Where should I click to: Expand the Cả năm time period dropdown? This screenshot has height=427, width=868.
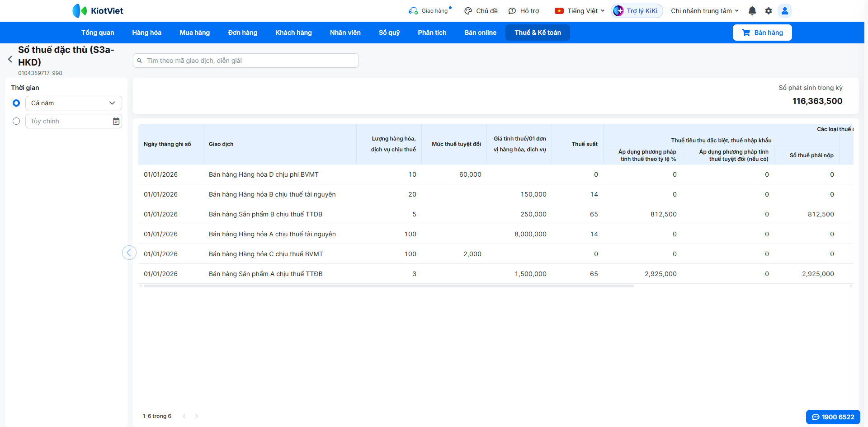click(x=74, y=103)
